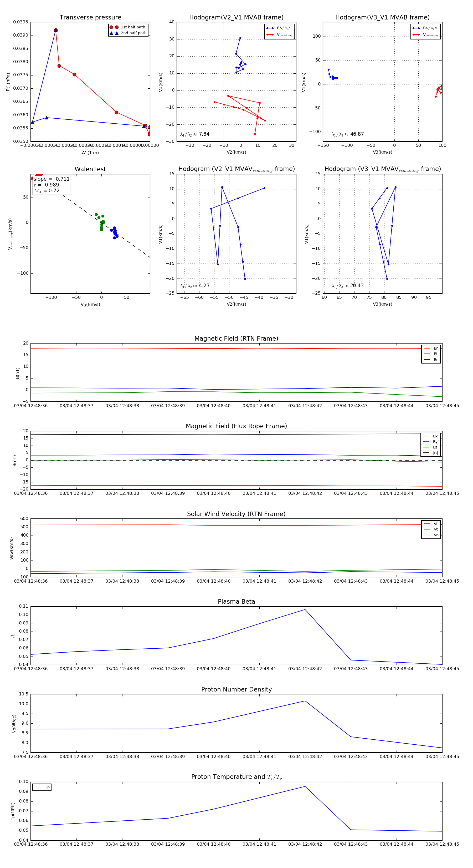The height and width of the screenshot is (868, 473).
Task: Select the "By'" legend entry
Action: pos(431,442)
